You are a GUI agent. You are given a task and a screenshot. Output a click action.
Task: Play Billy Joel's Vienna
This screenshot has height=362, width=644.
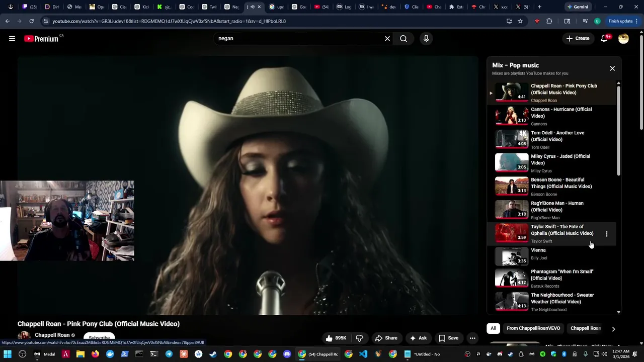click(551, 255)
